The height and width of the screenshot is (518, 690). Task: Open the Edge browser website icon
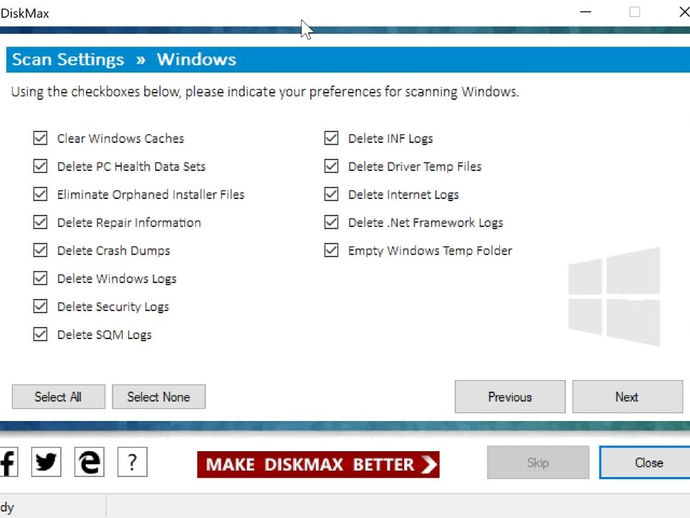coord(89,462)
